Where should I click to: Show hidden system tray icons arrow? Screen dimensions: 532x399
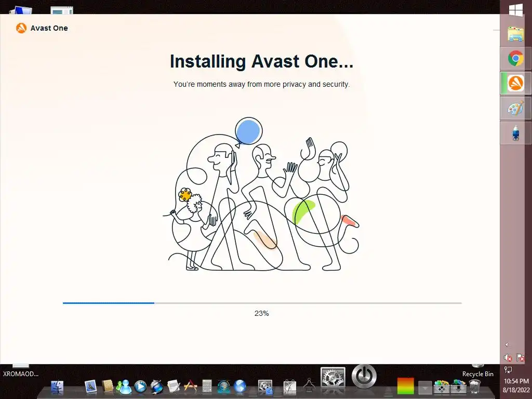pos(507,345)
